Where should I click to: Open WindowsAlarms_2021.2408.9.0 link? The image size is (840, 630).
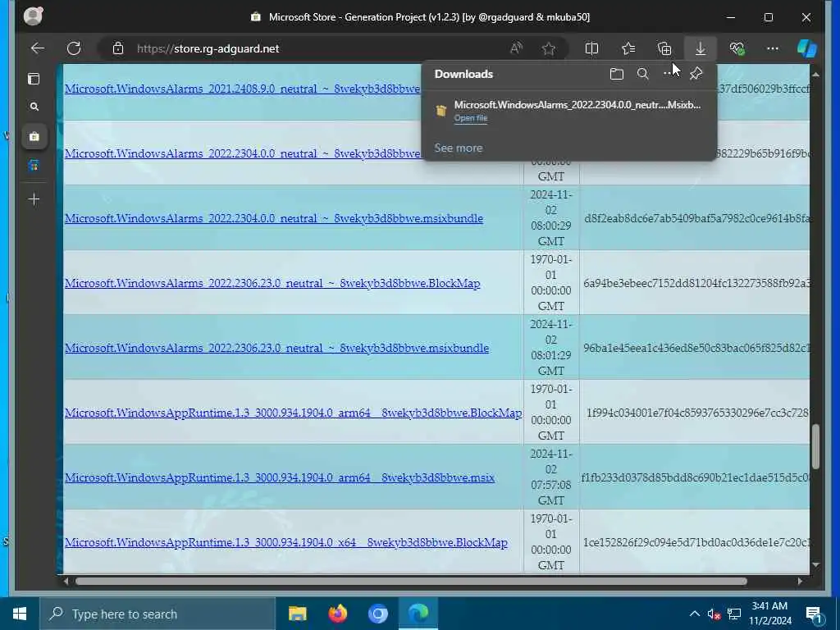pyautogui.click(x=242, y=89)
